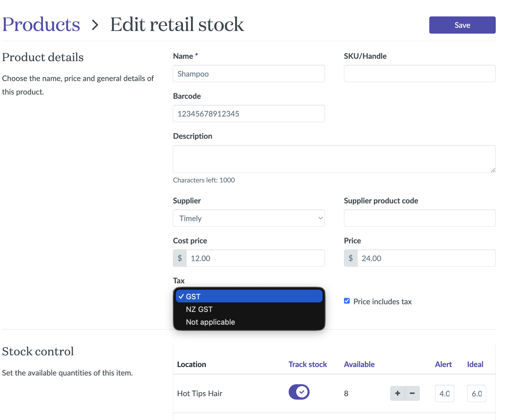Select GST in the Tax dropdown
Screen dimensions: 527x420
tap(249, 296)
